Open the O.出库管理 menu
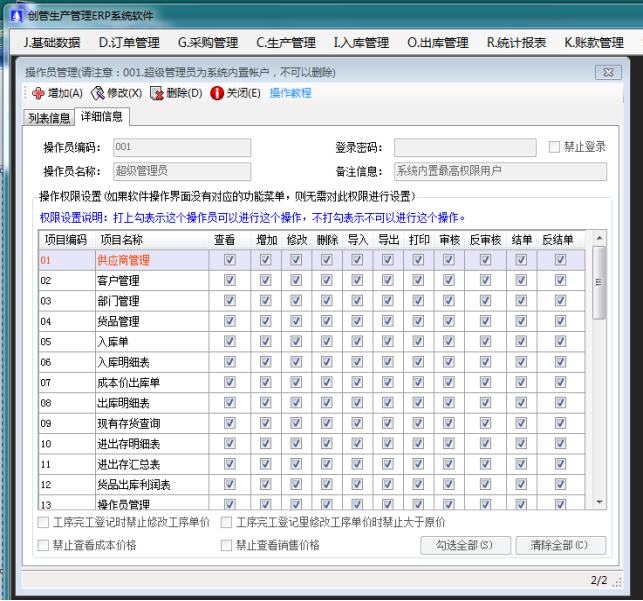This screenshot has width=643, height=601. [x=438, y=42]
